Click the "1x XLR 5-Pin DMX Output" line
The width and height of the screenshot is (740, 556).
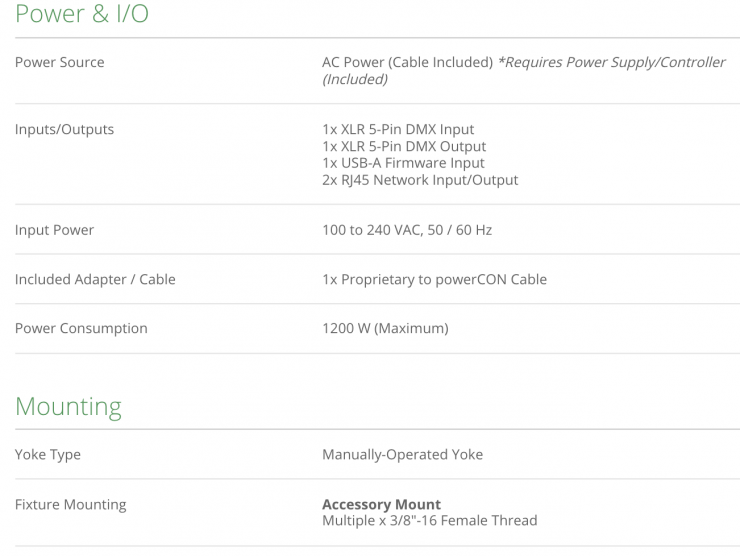tap(404, 146)
